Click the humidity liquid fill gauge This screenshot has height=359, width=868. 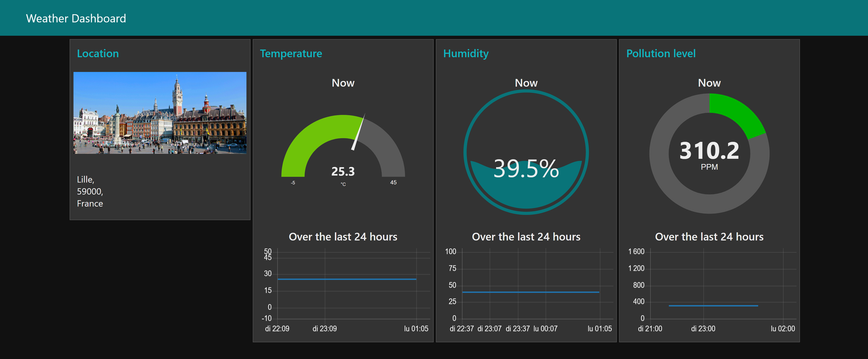pos(526,152)
